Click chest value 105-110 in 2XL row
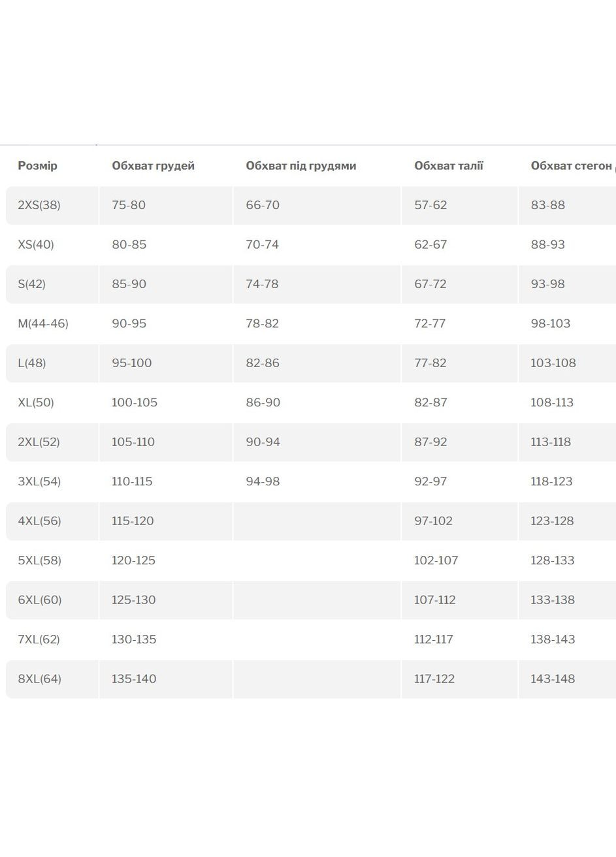 click(133, 442)
